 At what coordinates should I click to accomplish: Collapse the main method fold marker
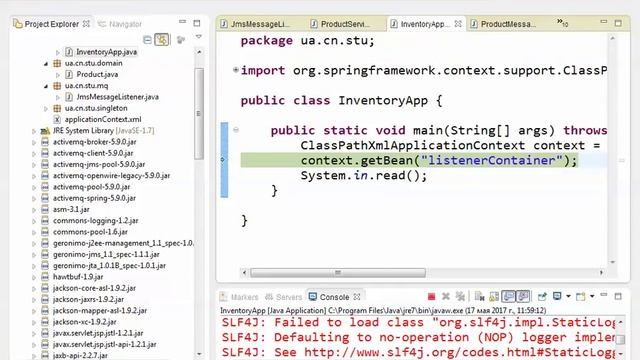pos(236,130)
